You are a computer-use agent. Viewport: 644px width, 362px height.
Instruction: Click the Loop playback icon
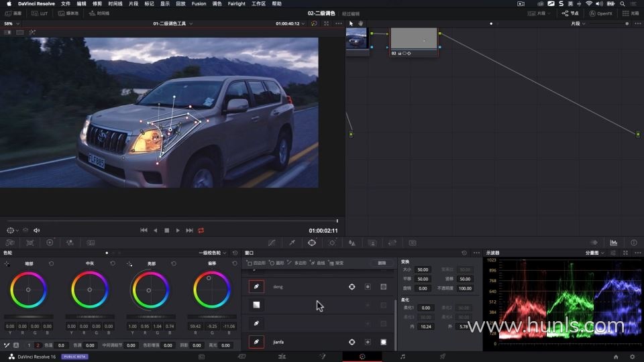click(x=201, y=230)
